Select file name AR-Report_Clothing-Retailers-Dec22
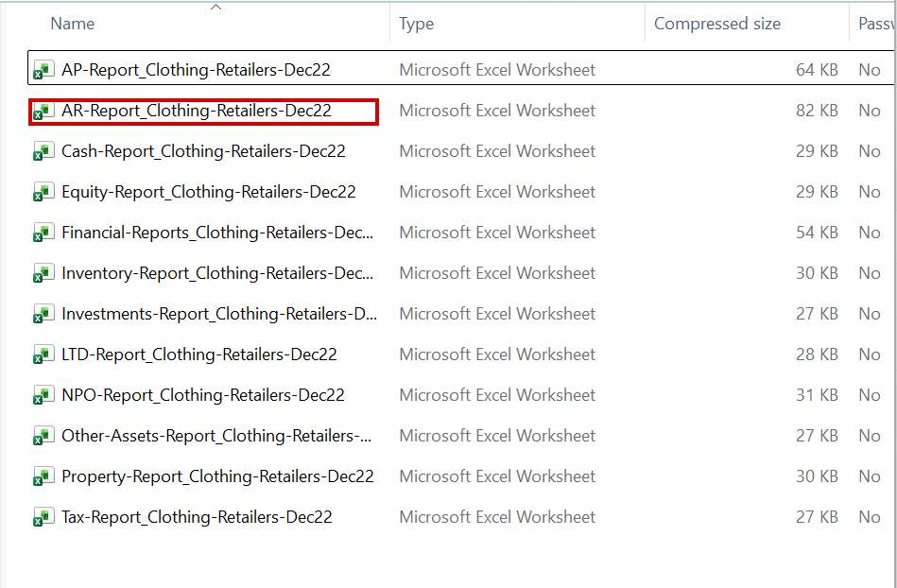Viewport: 897px width, 588px height. (x=197, y=111)
